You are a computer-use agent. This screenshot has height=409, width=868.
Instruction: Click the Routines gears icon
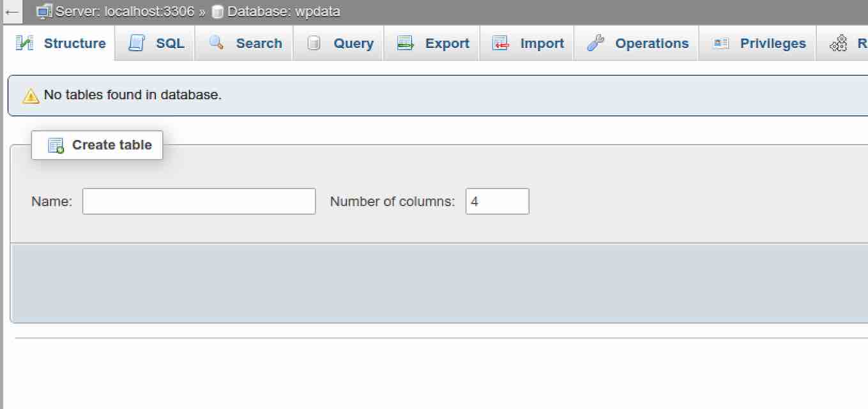pos(838,43)
